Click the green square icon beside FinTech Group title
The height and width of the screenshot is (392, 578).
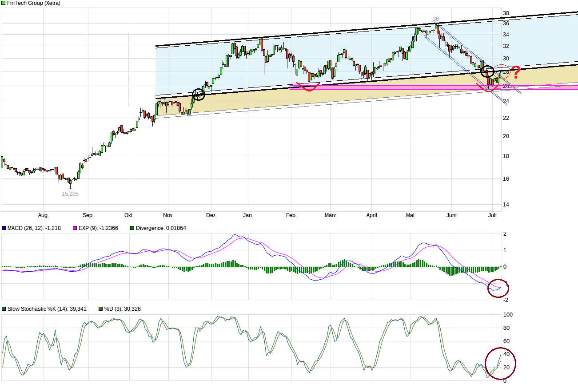coord(4,3)
